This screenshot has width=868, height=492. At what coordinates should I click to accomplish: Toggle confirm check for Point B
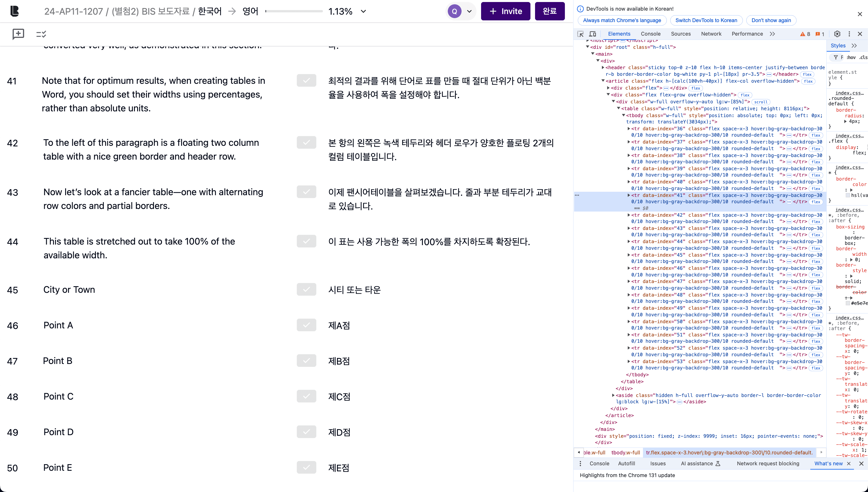click(x=307, y=361)
